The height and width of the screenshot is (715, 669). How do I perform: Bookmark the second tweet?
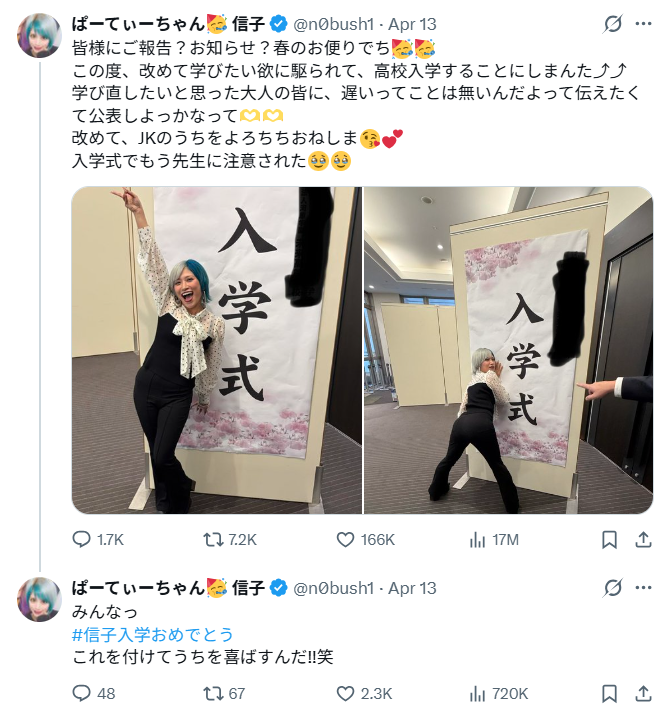(x=610, y=694)
